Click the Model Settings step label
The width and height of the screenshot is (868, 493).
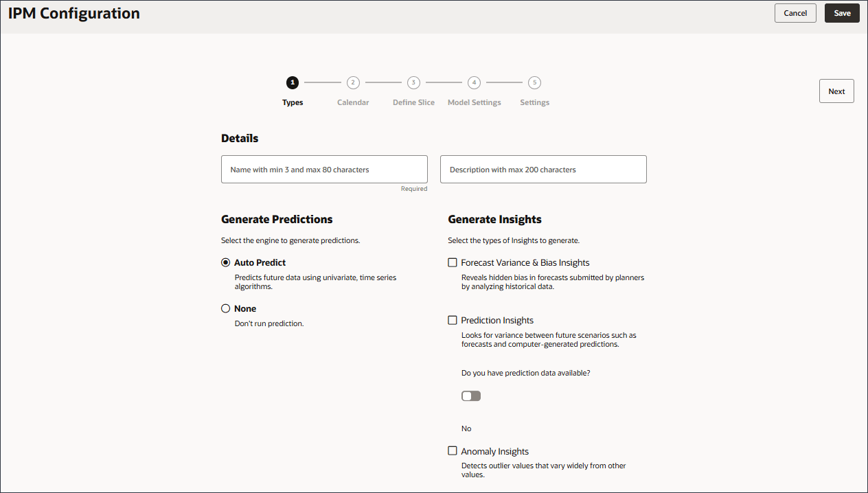click(x=474, y=102)
